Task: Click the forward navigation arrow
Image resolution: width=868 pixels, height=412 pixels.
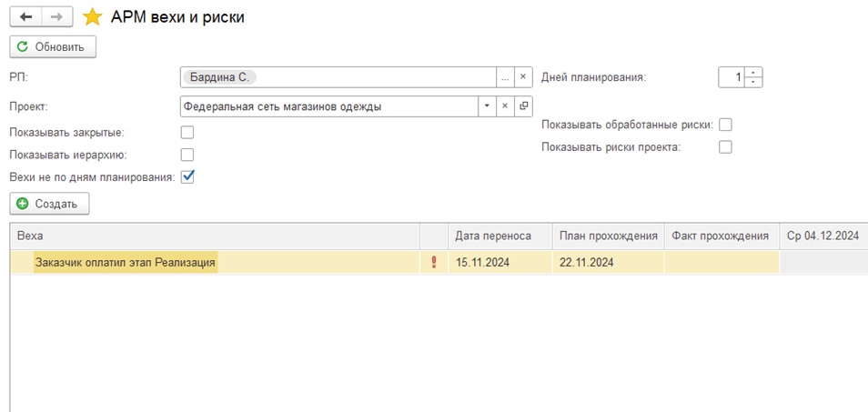Action: tap(57, 17)
